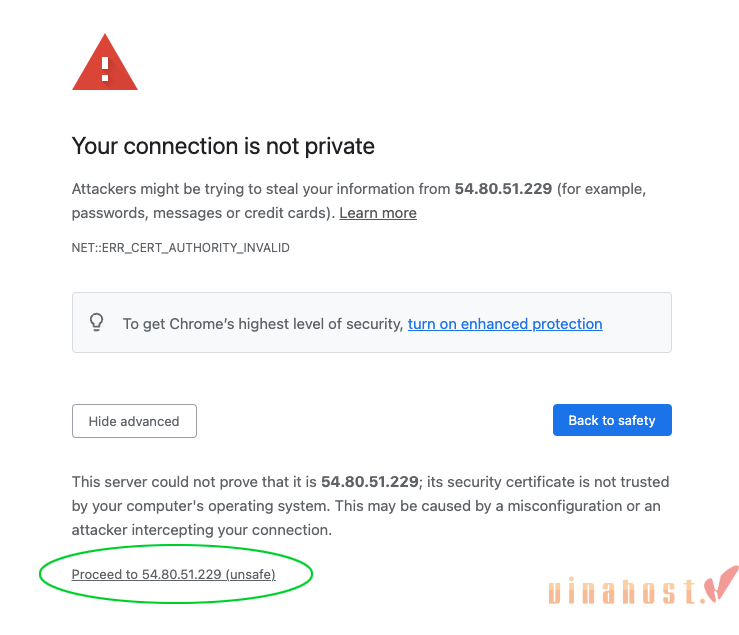Follow the turn on enhanced protection link
The height and width of the screenshot is (635, 739).
tap(505, 324)
